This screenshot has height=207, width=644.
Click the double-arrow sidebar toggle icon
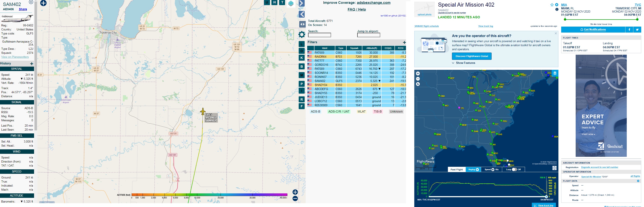click(302, 24)
